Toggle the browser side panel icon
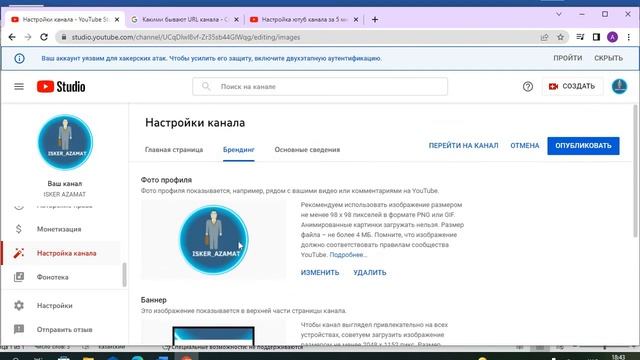The width and height of the screenshot is (640, 360). pyautogui.click(x=596, y=37)
